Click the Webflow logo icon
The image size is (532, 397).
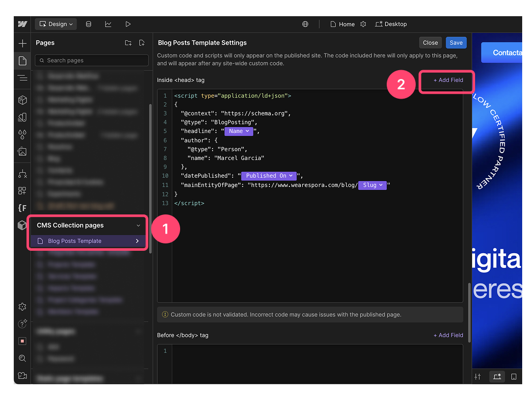(23, 24)
